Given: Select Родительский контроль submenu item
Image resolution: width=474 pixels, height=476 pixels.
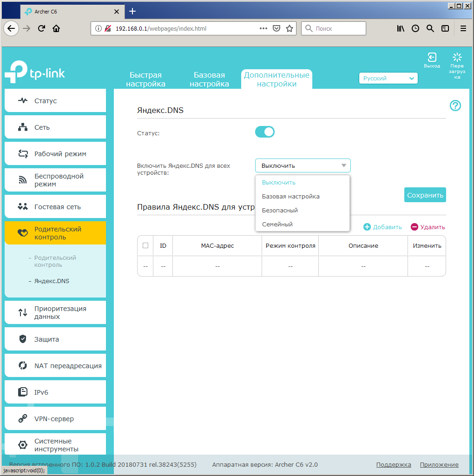Looking at the screenshot, I should (55, 261).
